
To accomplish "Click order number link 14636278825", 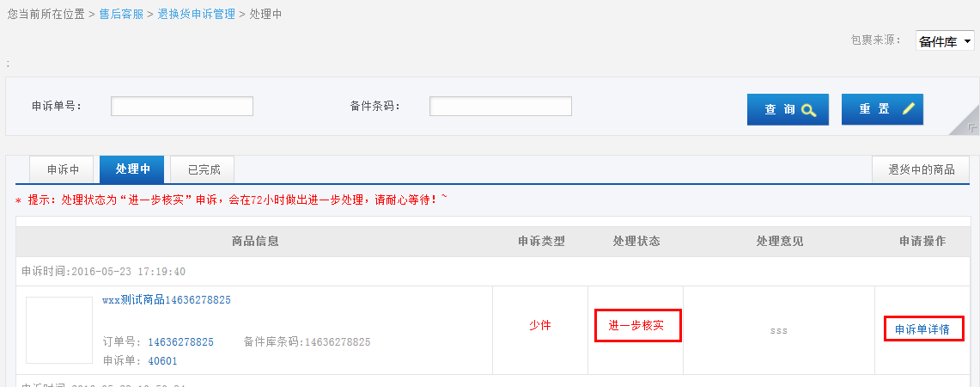I will click(180, 342).
